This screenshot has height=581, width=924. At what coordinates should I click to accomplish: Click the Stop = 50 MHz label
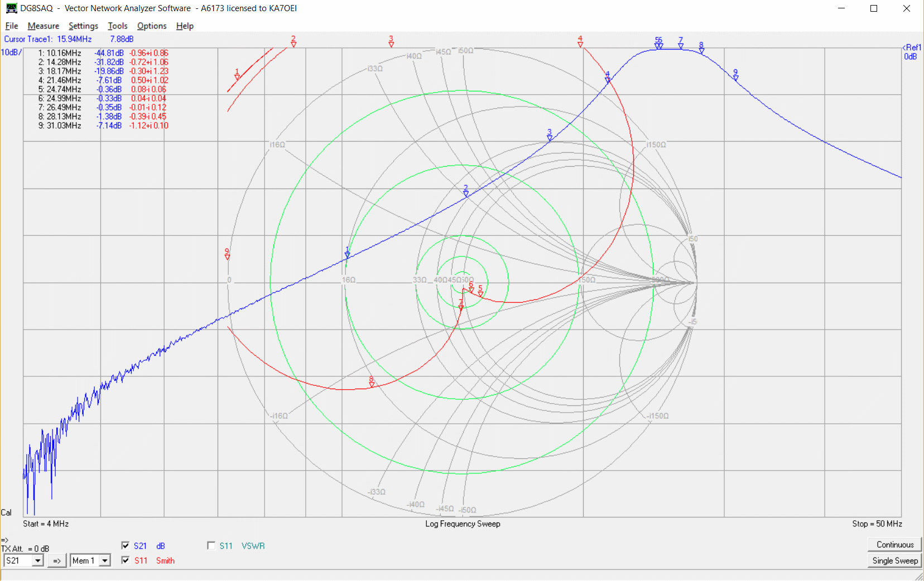(x=877, y=524)
